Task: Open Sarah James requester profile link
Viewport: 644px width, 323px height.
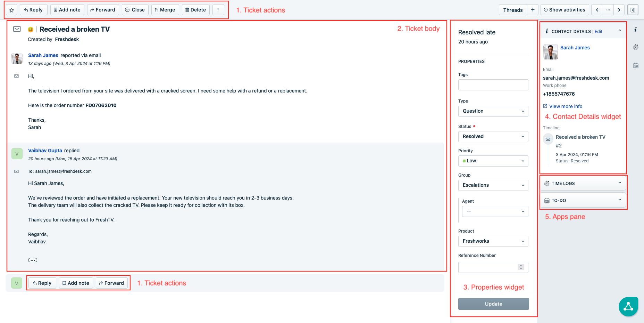Action: tap(43, 55)
